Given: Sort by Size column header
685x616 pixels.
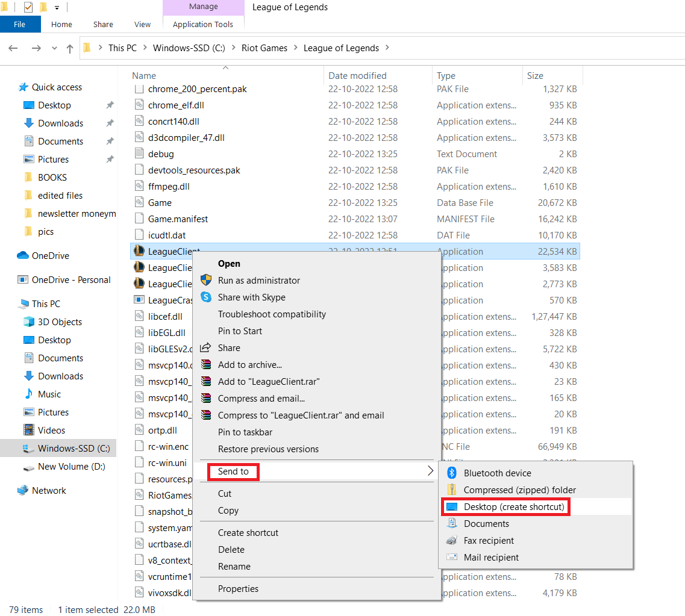Looking at the screenshot, I should pyautogui.click(x=535, y=75).
